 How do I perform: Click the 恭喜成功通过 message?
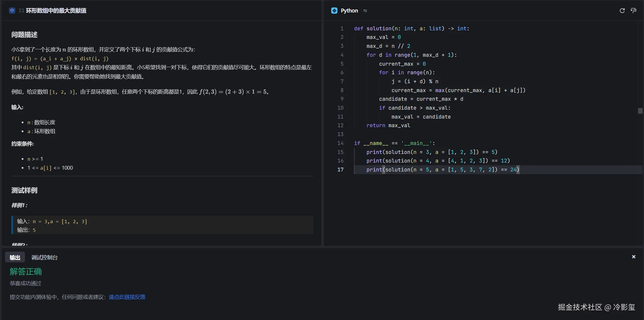coord(26,283)
